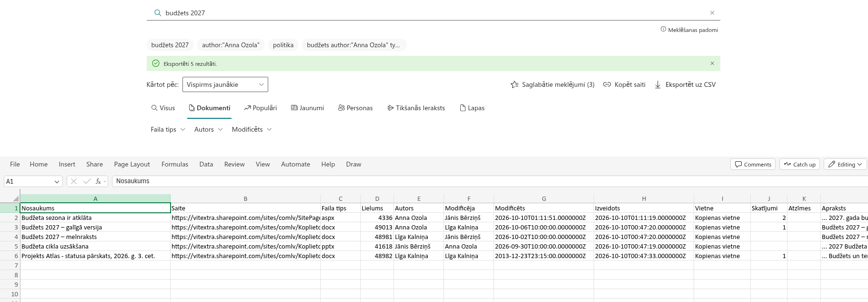
Task: Click the Catch up button
Action: pos(800,164)
